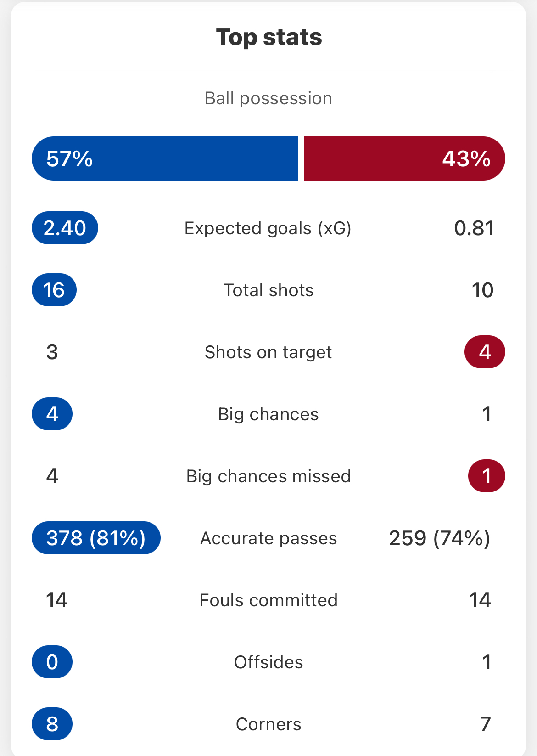This screenshot has width=537, height=756.
Task: Tap the Top stats heading
Action: coord(269,37)
